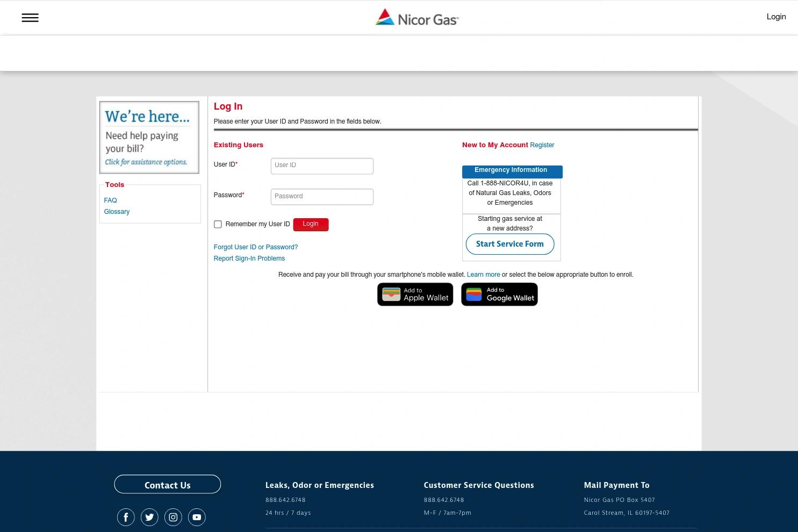
Task: Open the Start Service Form
Action: (510, 244)
